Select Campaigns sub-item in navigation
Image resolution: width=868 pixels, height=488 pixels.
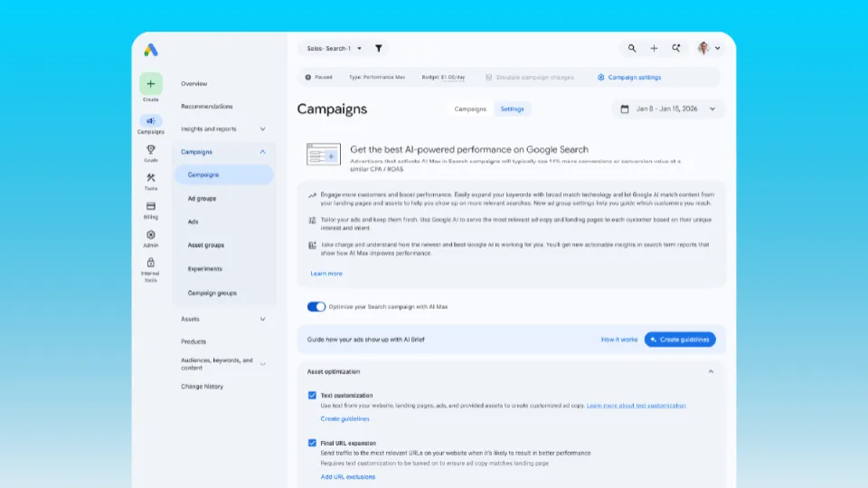[x=224, y=174]
